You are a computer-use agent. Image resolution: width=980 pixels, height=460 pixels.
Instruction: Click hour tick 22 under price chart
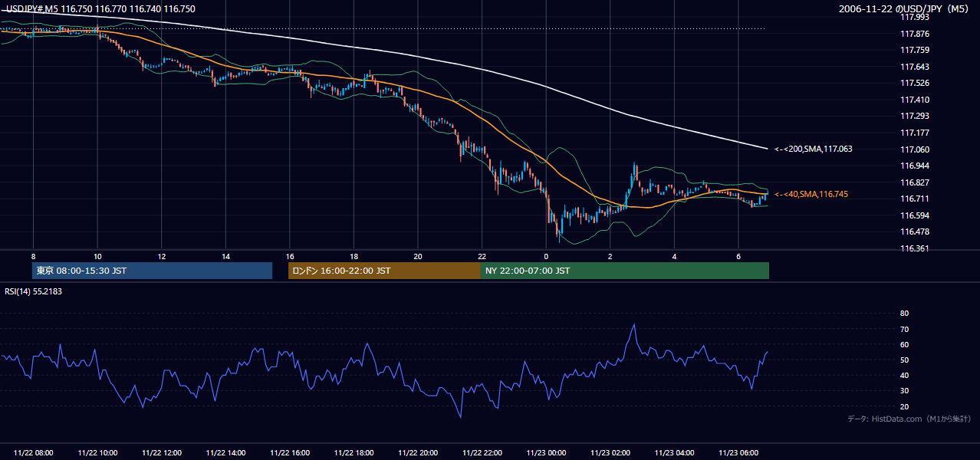pyautogui.click(x=482, y=256)
